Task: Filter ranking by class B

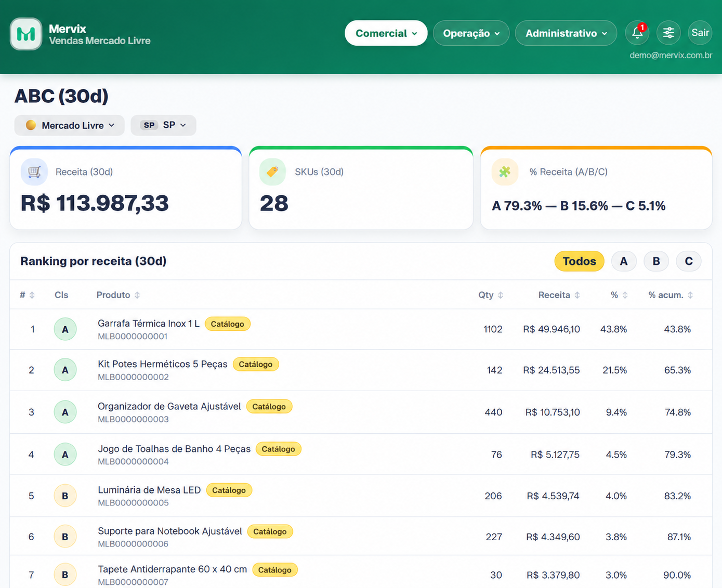Action: pyautogui.click(x=656, y=261)
